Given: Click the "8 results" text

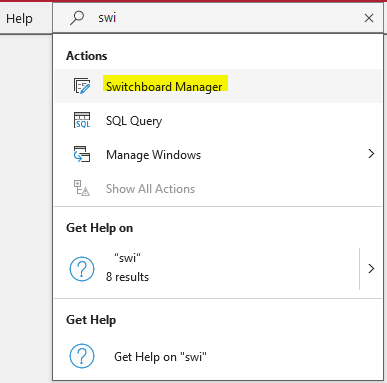Looking at the screenshot, I should point(127,277).
